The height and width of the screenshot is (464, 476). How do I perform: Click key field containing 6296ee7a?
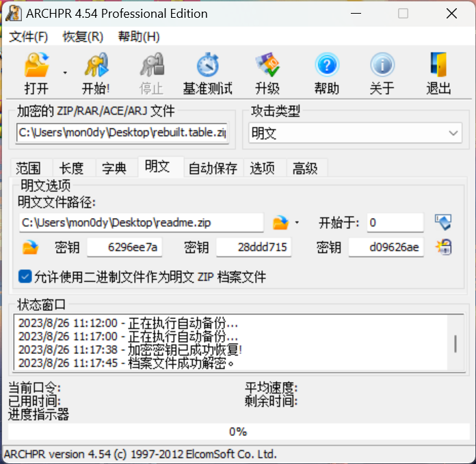pos(124,247)
